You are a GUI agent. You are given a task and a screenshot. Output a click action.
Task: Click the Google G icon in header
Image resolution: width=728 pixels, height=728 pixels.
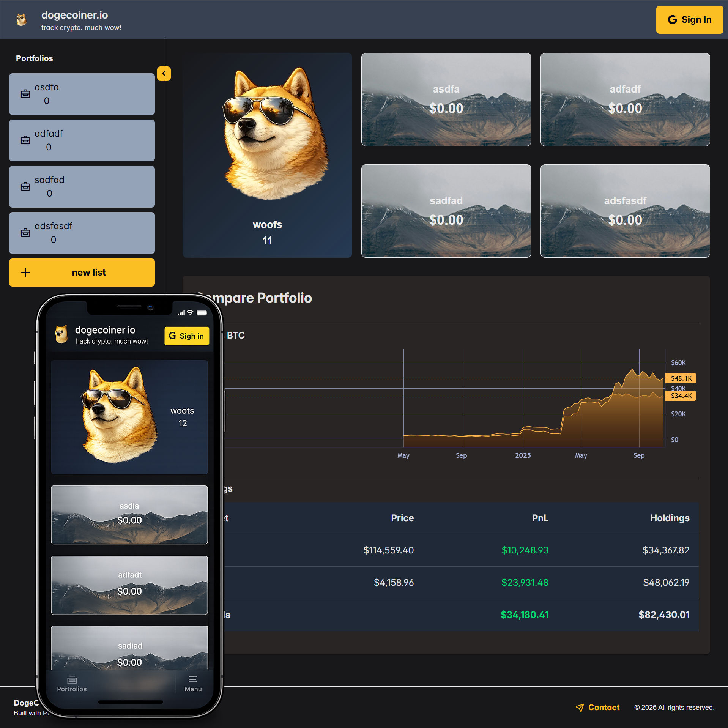672,20
